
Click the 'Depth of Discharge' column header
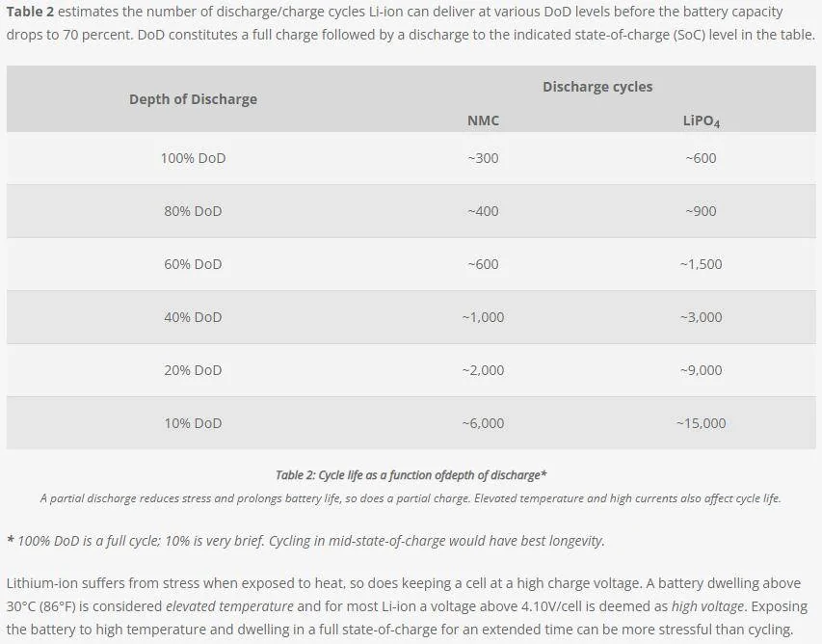point(193,99)
